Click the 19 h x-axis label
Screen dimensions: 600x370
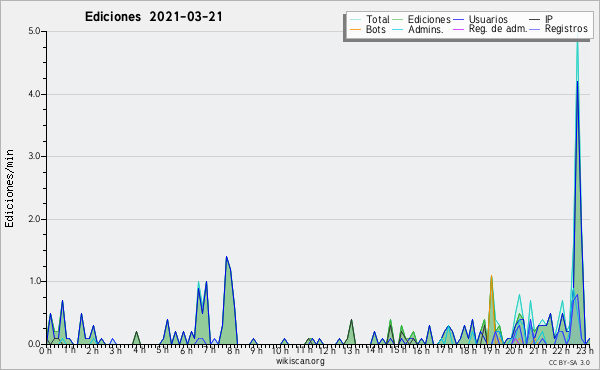(492, 350)
